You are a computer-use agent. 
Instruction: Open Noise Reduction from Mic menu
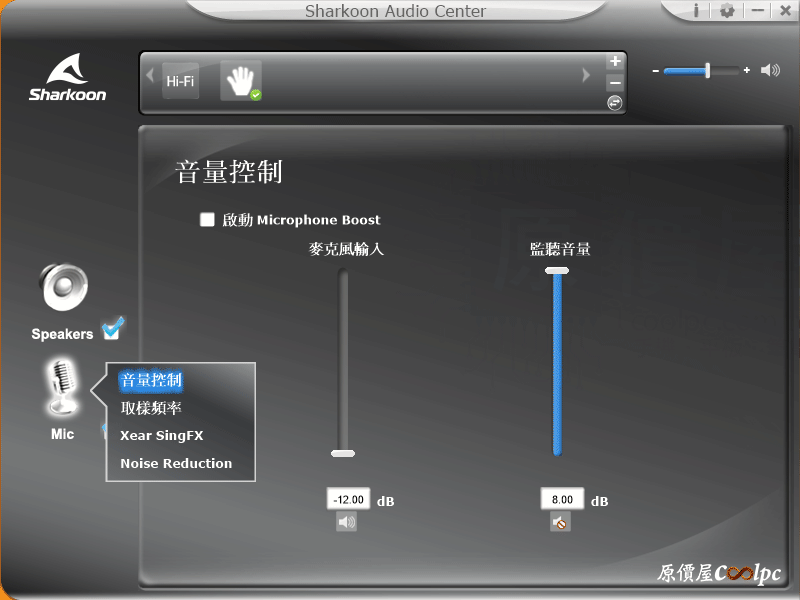click(176, 463)
